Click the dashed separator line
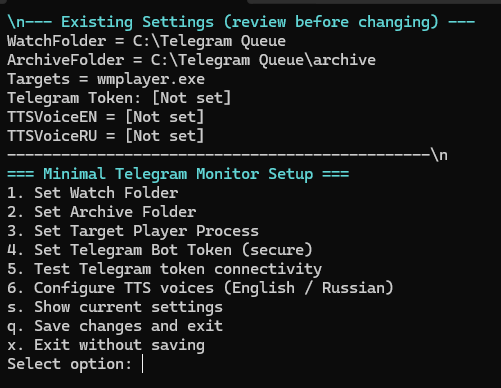This screenshot has height=388, width=501. pyautogui.click(x=219, y=155)
